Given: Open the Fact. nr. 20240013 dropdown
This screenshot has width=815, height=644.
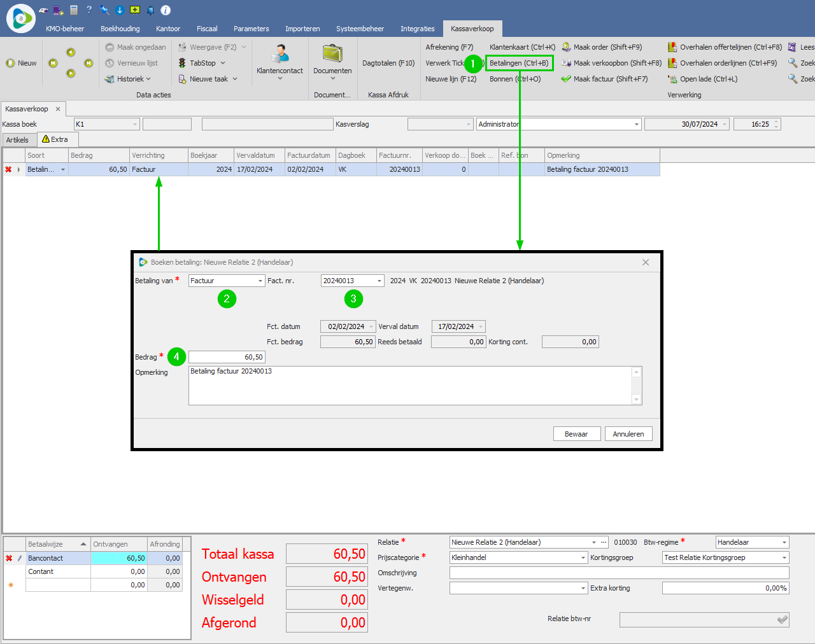Looking at the screenshot, I should coord(379,281).
